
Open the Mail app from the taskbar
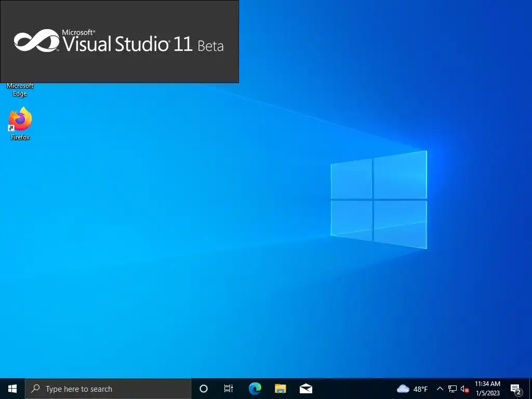coord(305,389)
